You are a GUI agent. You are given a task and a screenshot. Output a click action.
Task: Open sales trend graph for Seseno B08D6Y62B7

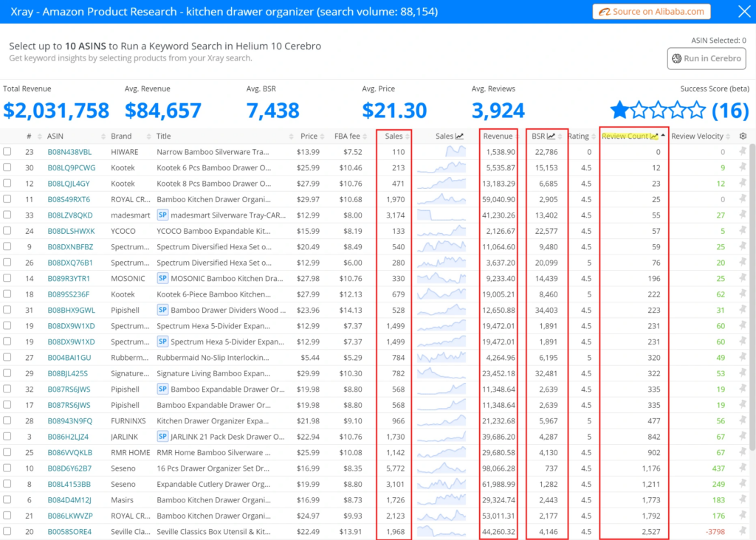(x=441, y=468)
